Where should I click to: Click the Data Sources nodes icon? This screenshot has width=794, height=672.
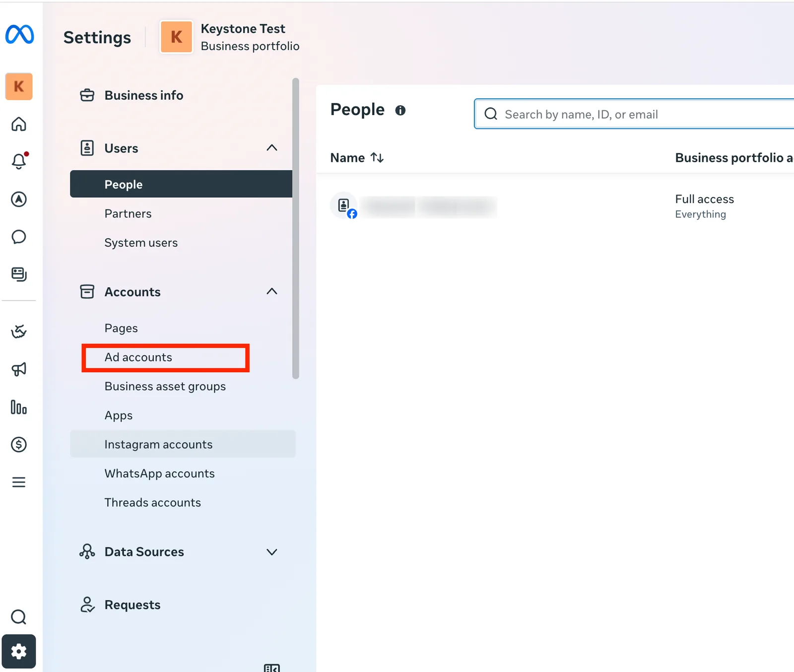click(87, 551)
